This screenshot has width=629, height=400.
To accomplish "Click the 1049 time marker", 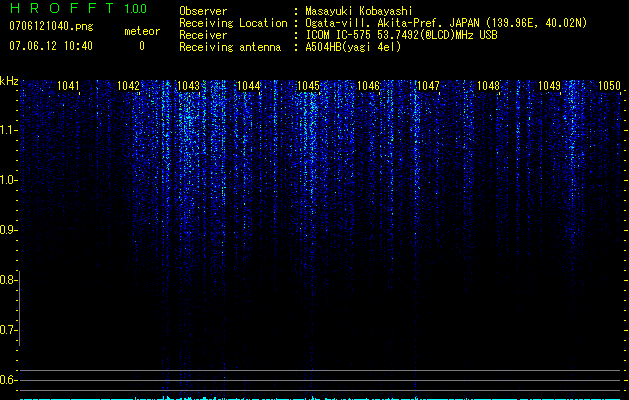I will tap(549, 85).
